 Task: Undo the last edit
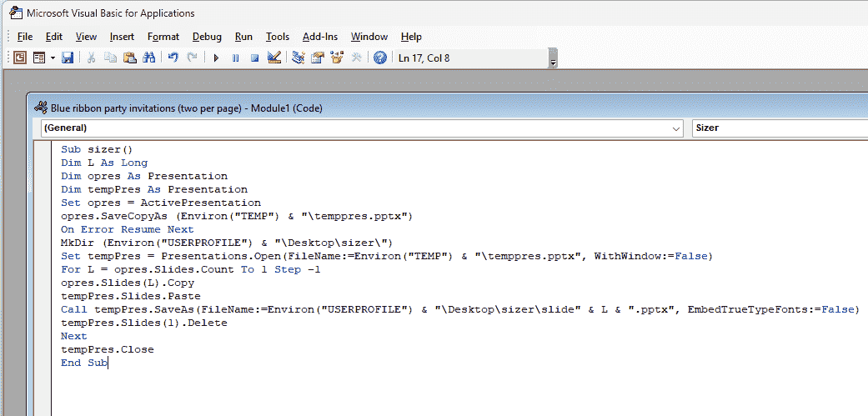coord(173,57)
